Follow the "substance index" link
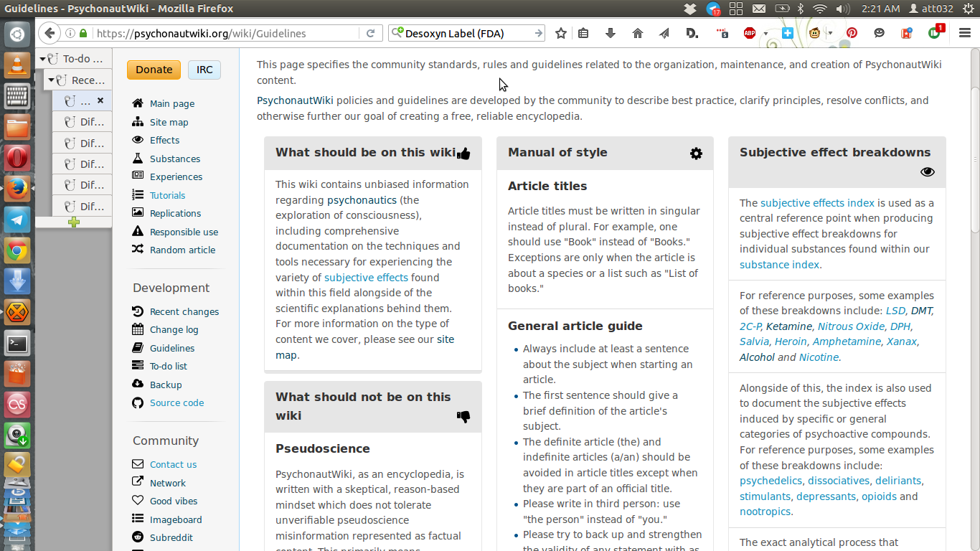980x551 pixels. (x=779, y=265)
